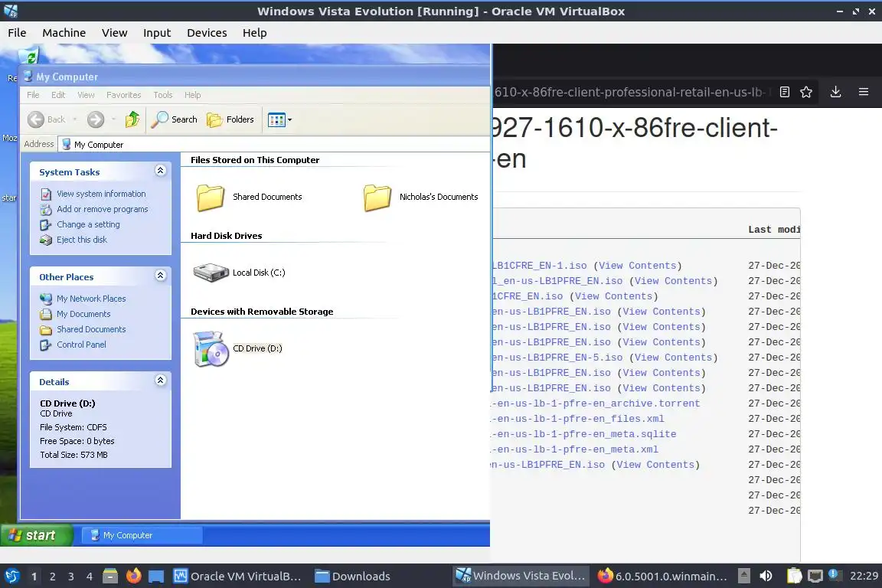Open the pfre-en_meta.sqlite link
The width and height of the screenshot is (882, 588).
pos(584,434)
